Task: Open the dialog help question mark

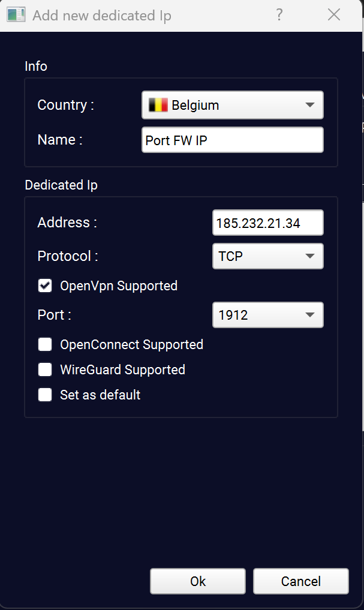Action: tap(279, 14)
